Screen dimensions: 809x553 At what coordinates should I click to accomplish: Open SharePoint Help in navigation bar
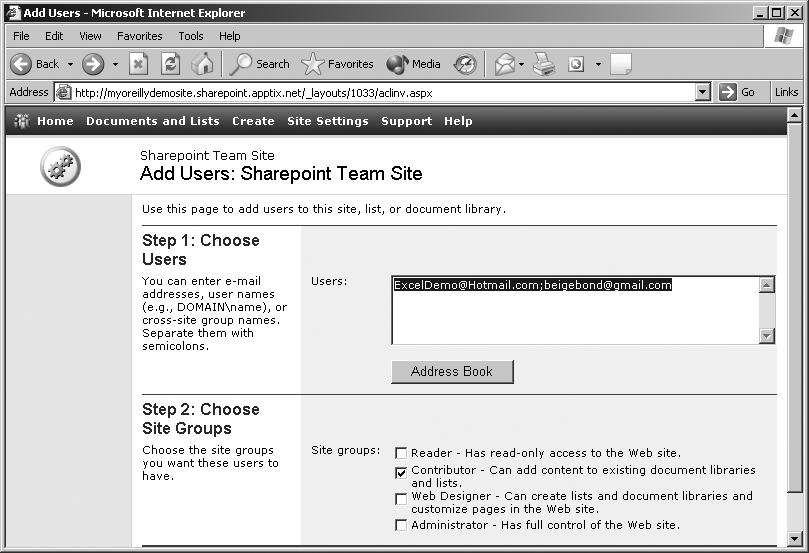458,121
